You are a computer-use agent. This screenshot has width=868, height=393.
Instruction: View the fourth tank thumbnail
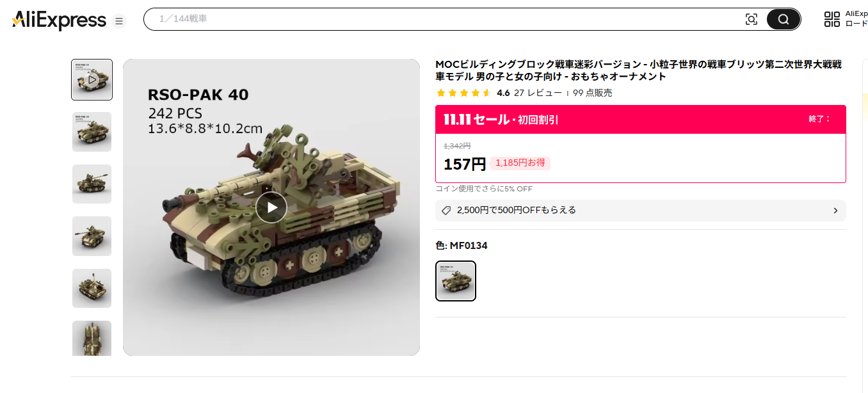[x=92, y=236]
